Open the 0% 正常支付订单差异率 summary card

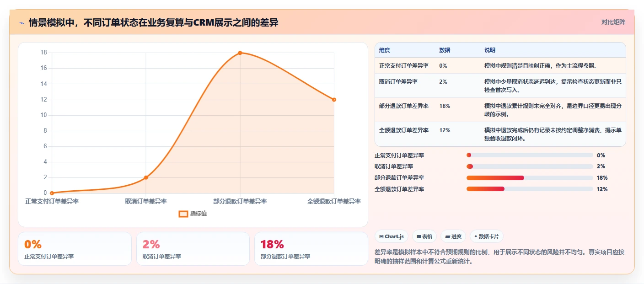pyautogui.click(x=75, y=249)
